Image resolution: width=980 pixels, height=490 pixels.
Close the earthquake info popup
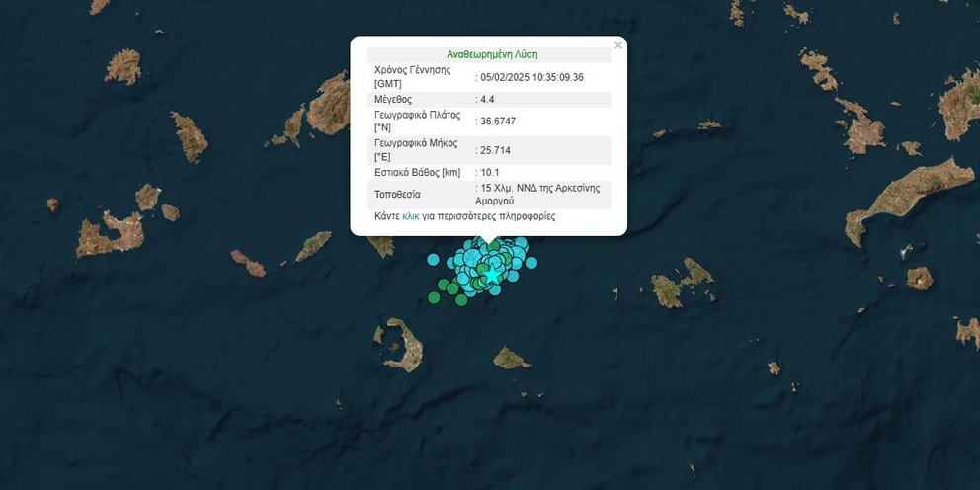click(x=618, y=45)
